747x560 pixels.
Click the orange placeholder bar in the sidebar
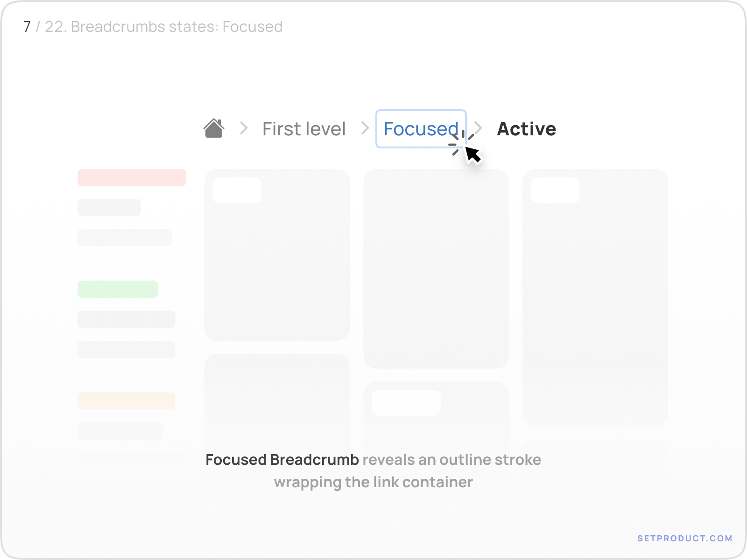coord(127,401)
